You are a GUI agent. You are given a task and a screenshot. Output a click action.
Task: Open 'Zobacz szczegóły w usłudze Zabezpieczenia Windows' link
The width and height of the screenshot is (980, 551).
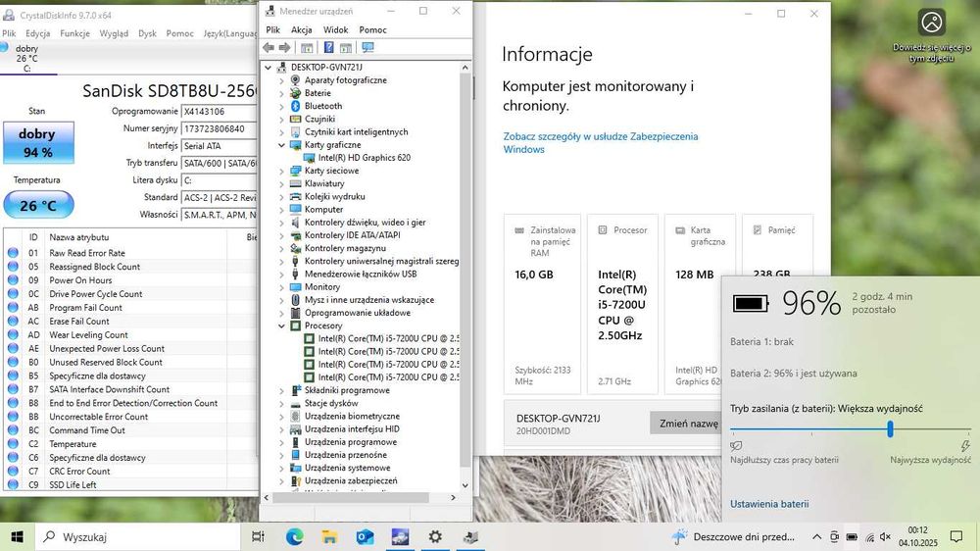tap(601, 142)
